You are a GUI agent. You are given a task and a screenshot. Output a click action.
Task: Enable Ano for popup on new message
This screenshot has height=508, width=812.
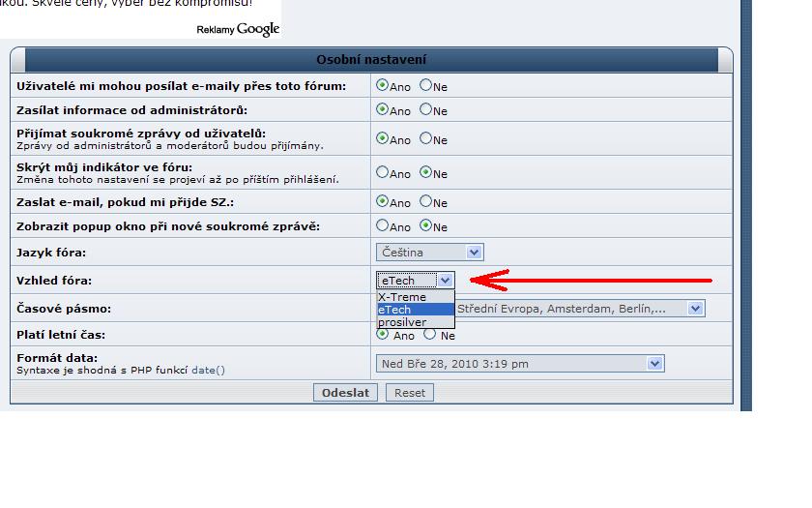[382, 225]
